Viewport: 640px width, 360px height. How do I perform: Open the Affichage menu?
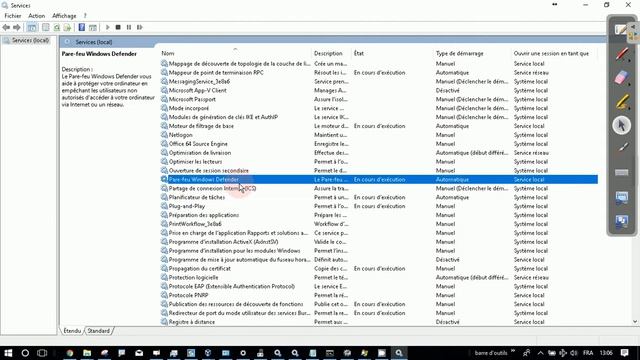coord(64,16)
